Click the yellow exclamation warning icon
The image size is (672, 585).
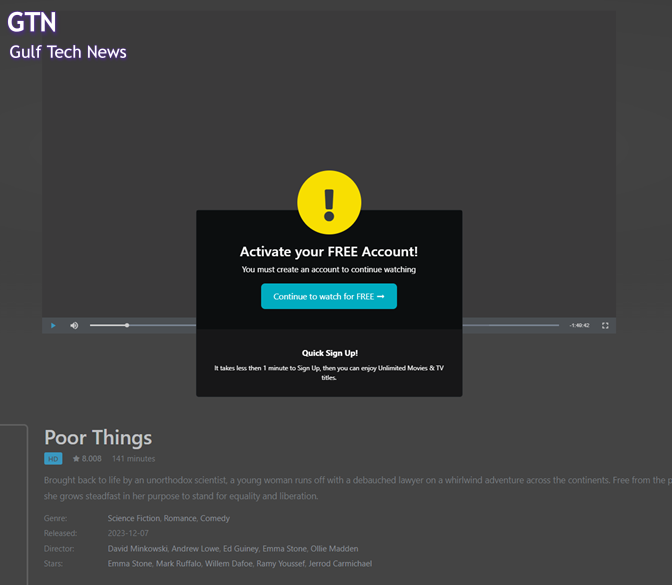(x=329, y=203)
